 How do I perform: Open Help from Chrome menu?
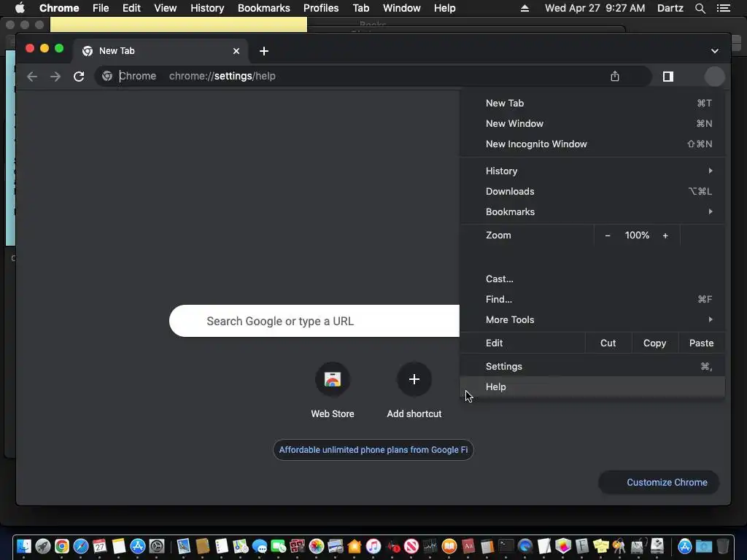coord(592,387)
